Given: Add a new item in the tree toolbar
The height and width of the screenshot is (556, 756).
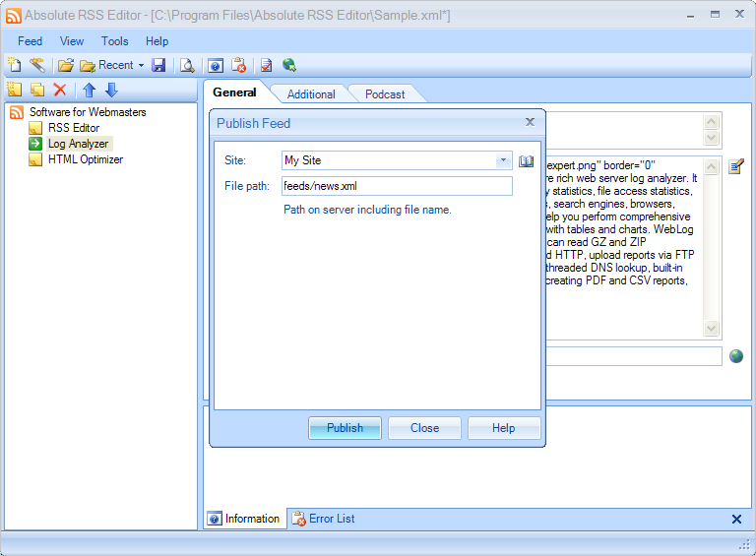Looking at the screenshot, I should pos(15,90).
